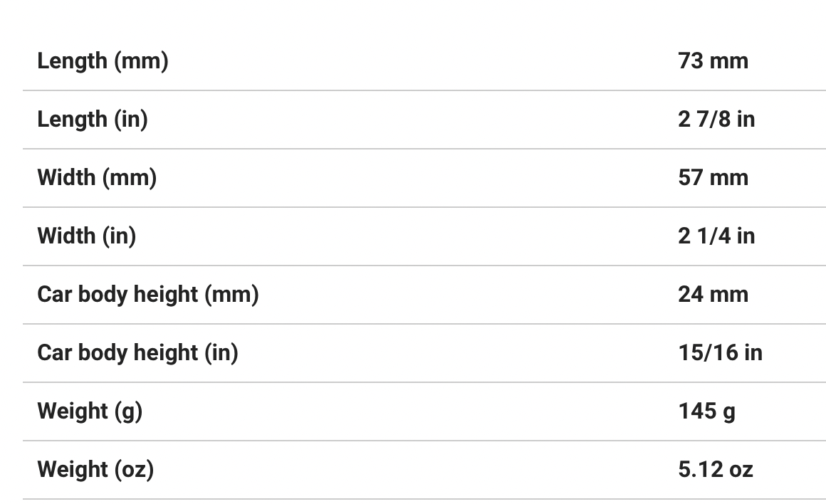Click the Car body height (mm) label
The width and height of the screenshot is (826, 504).
click(x=147, y=295)
